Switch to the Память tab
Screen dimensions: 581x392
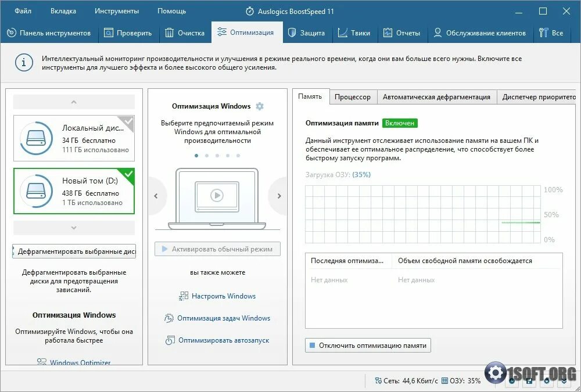point(310,97)
